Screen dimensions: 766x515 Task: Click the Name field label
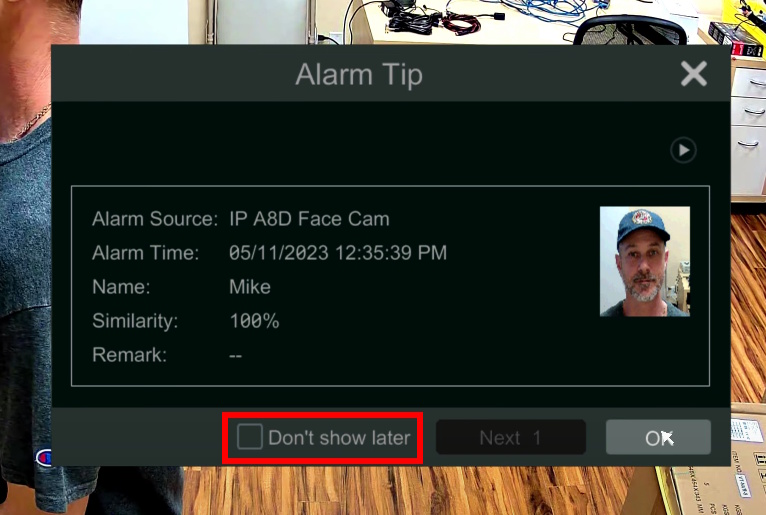121,287
